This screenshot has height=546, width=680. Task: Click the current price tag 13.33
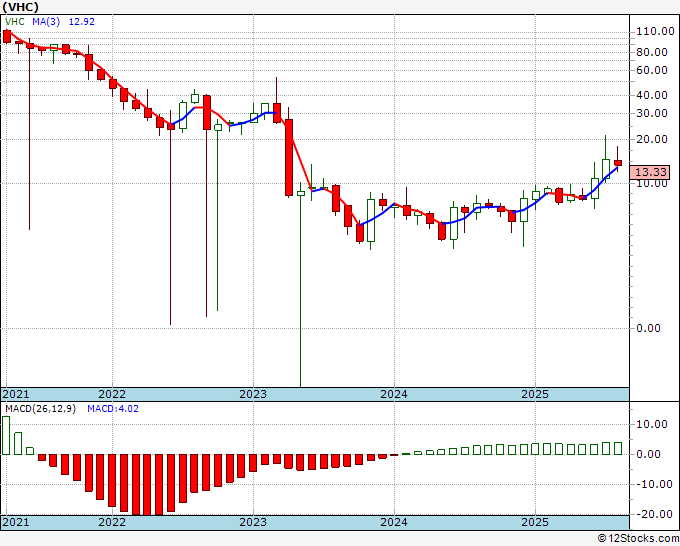(x=651, y=172)
